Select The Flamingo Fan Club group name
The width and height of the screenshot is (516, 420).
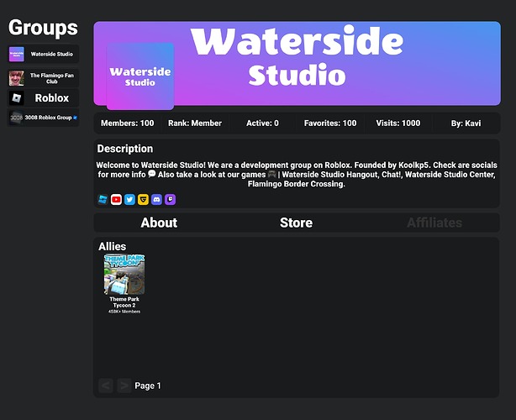tap(51, 78)
